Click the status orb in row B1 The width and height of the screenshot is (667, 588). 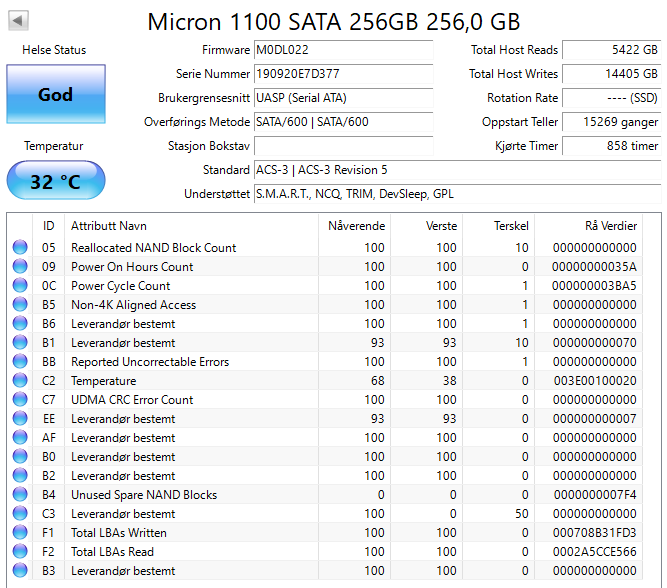pos(20,342)
